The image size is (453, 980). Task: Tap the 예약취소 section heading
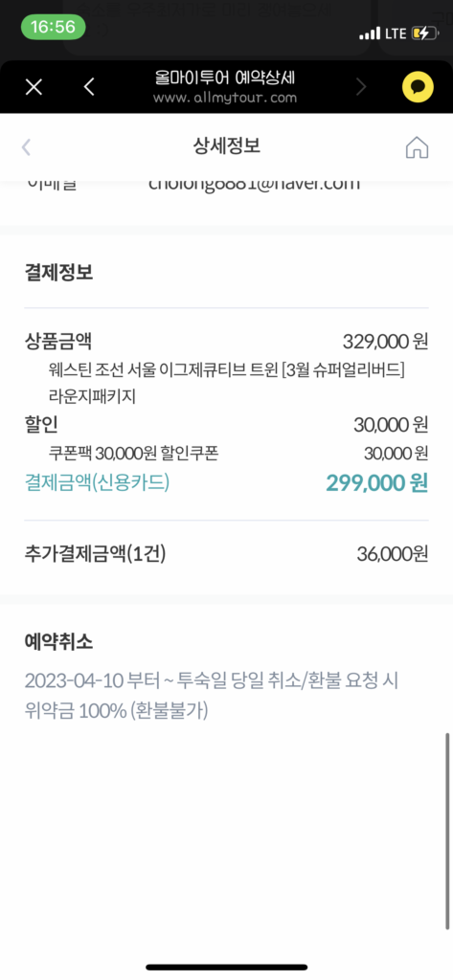[x=58, y=641]
